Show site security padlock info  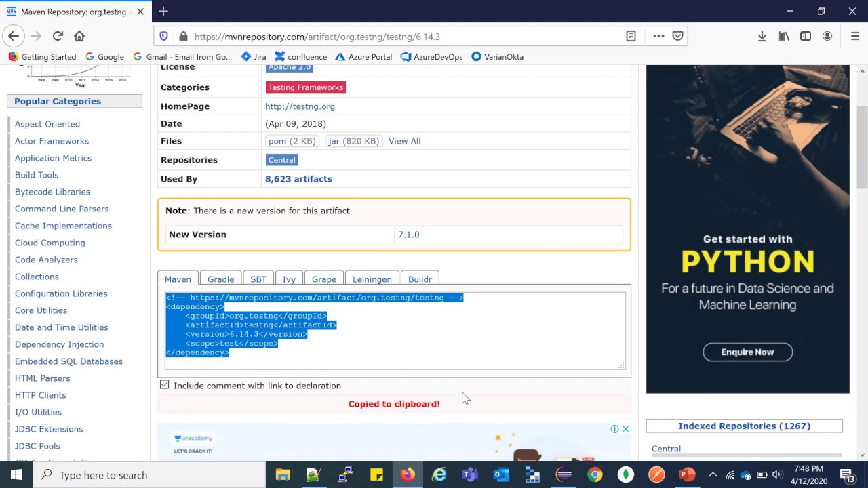coord(183,37)
